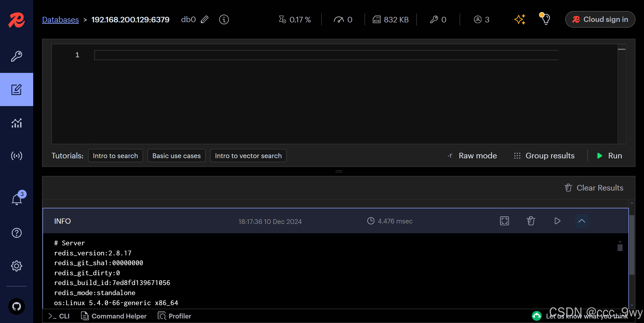The width and height of the screenshot is (644, 323).
Task: Open the GitHub repository icon
Action: (x=17, y=306)
